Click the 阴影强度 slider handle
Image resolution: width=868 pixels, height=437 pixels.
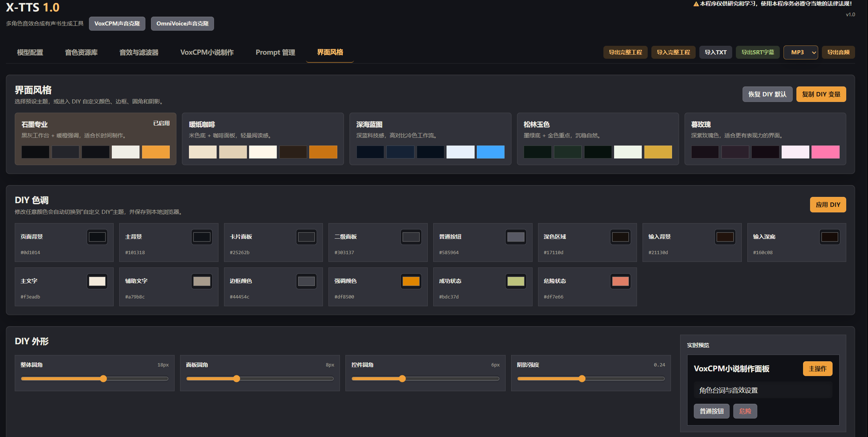[x=582, y=379]
